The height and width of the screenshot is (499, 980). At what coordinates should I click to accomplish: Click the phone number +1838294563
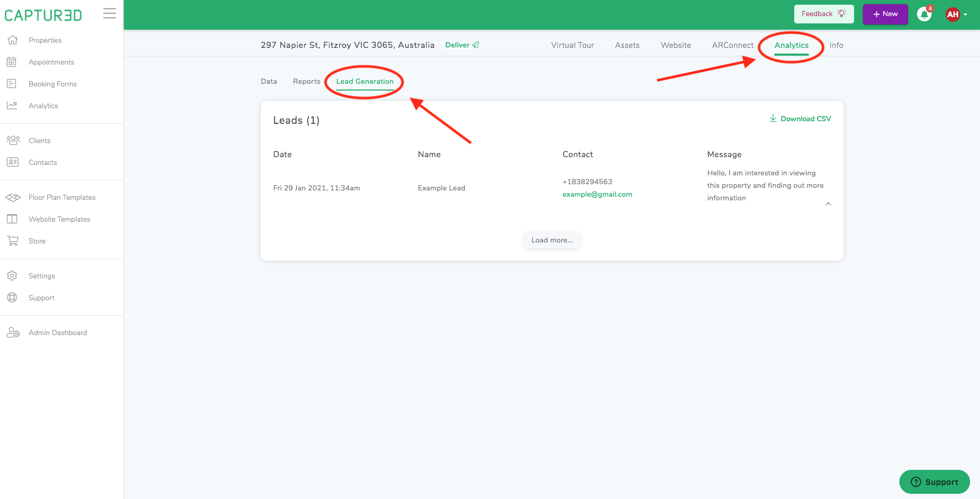(x=587, y=182)
